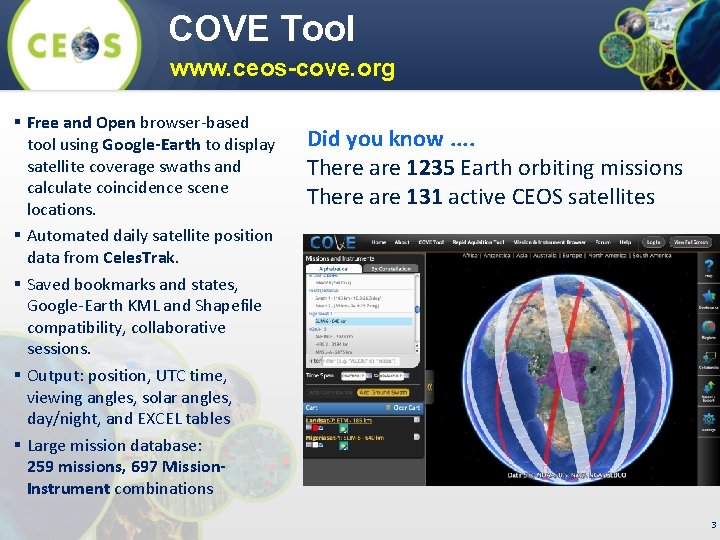Click the Landsat-7 ETM 185 km cart entry
This screenshot has width=720, height=540.
coord(339,420)
